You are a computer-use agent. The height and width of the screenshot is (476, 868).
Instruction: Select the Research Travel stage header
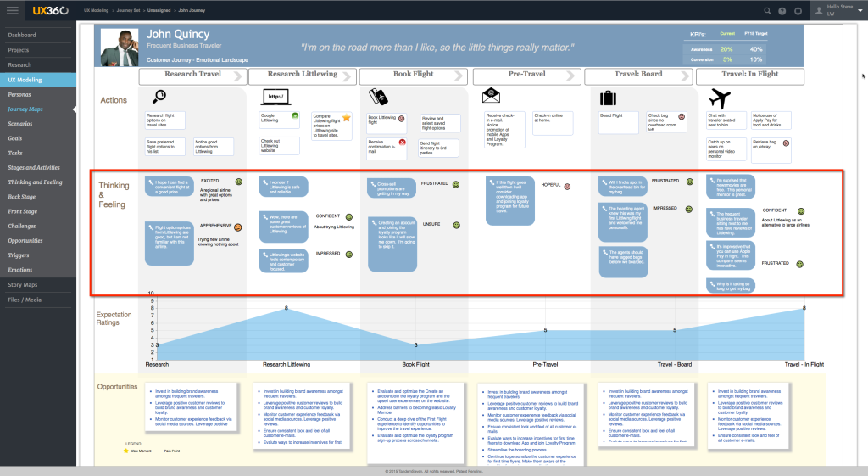(x=192, y=76)
